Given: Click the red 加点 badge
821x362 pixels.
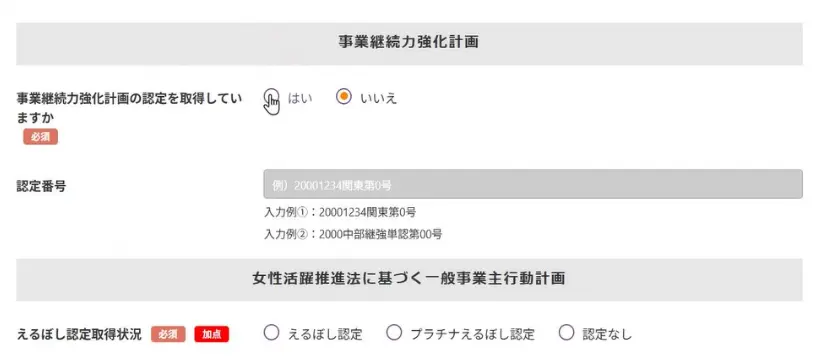Looking at the screenshot, I should [x=212, y=334].
